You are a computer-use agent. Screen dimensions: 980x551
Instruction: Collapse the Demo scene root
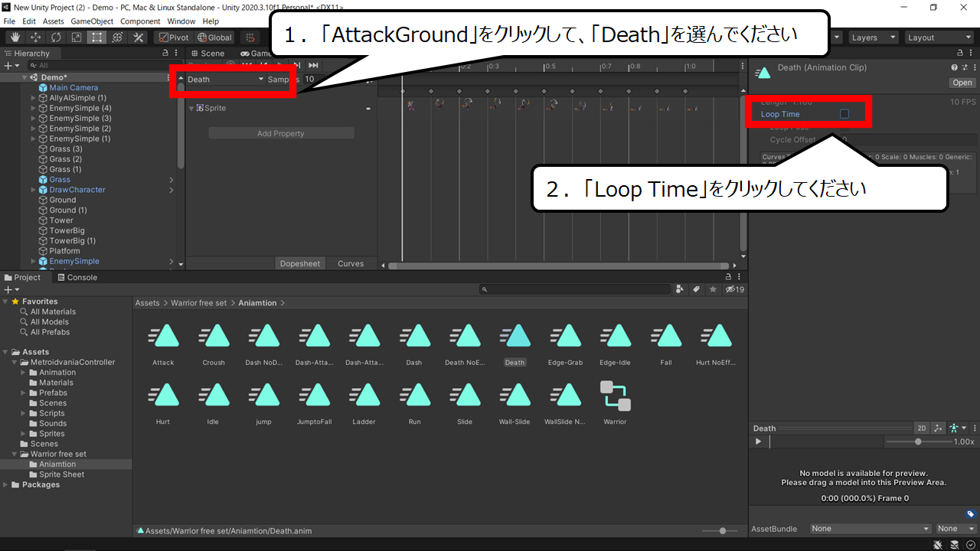tap(24, 77)
